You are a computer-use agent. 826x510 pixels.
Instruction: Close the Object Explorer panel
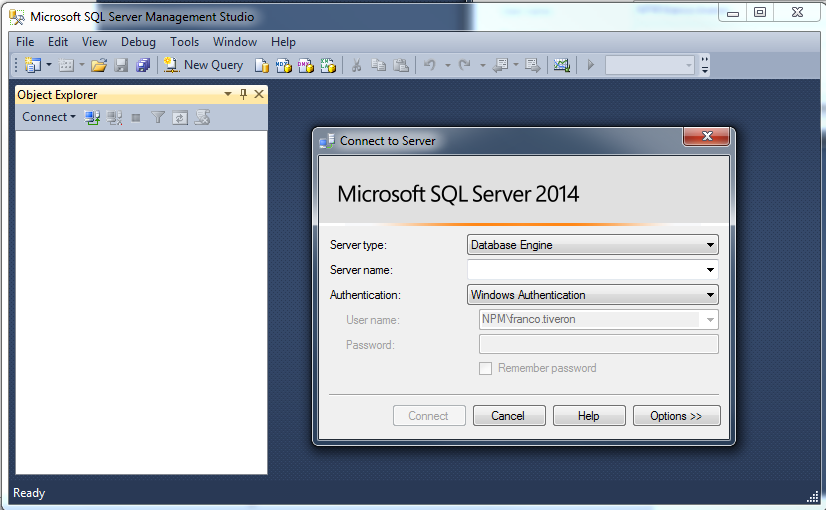(x=259, y=94)
